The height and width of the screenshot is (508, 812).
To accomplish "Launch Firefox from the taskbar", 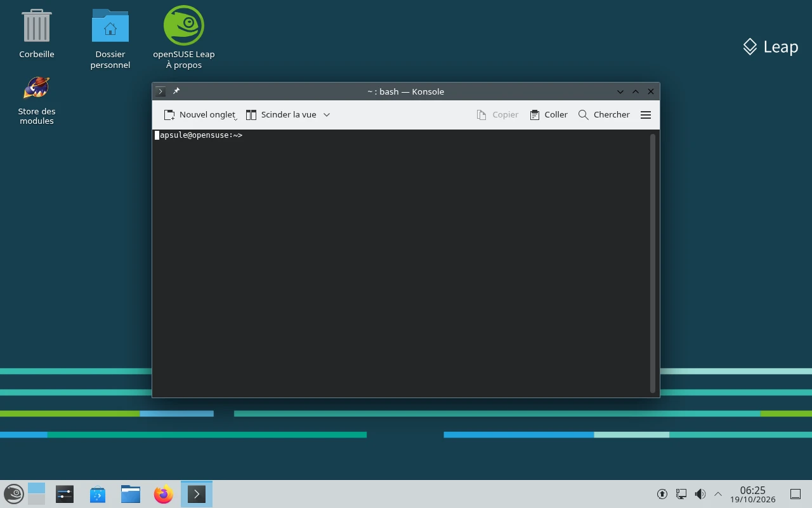I will (x=164, y=494).
